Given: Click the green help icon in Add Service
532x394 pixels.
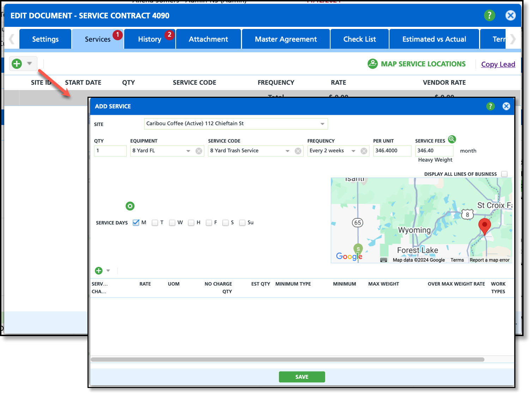Looking at the screenshot, I should (490, 106).
